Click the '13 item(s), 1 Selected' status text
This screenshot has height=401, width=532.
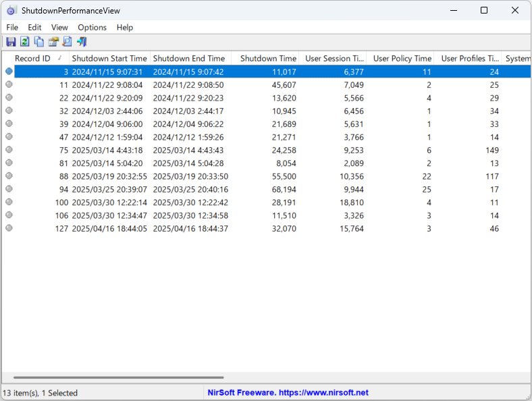40,393
